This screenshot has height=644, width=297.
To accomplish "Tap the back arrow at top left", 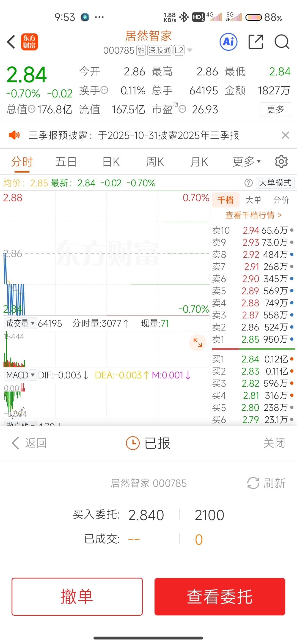I will [11, 42].
